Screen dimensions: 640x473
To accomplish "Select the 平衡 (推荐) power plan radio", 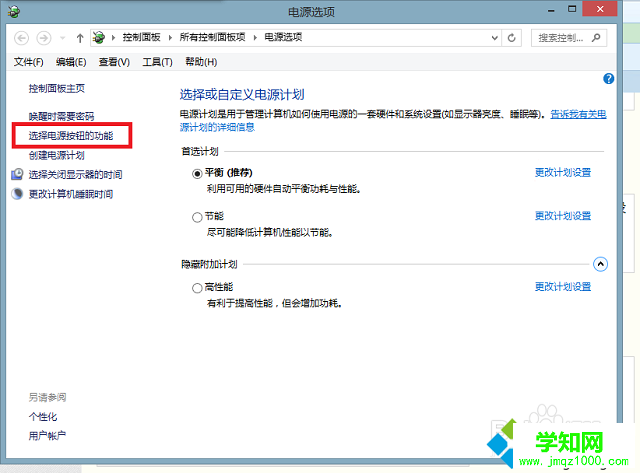I will 197,174.
